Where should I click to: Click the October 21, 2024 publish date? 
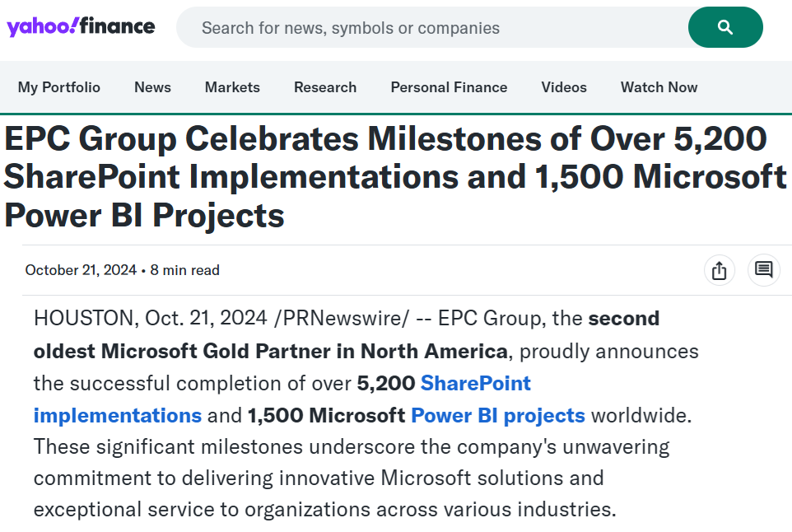click(81, 270)
